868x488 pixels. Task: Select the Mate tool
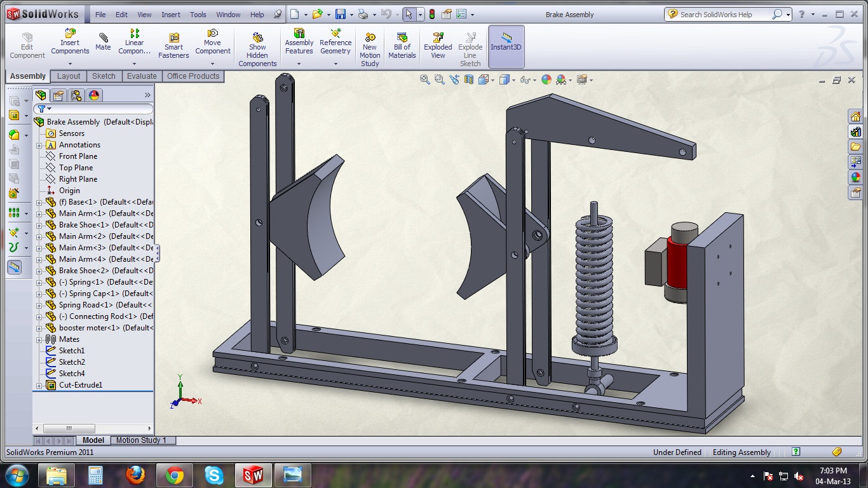click(103, 42)
